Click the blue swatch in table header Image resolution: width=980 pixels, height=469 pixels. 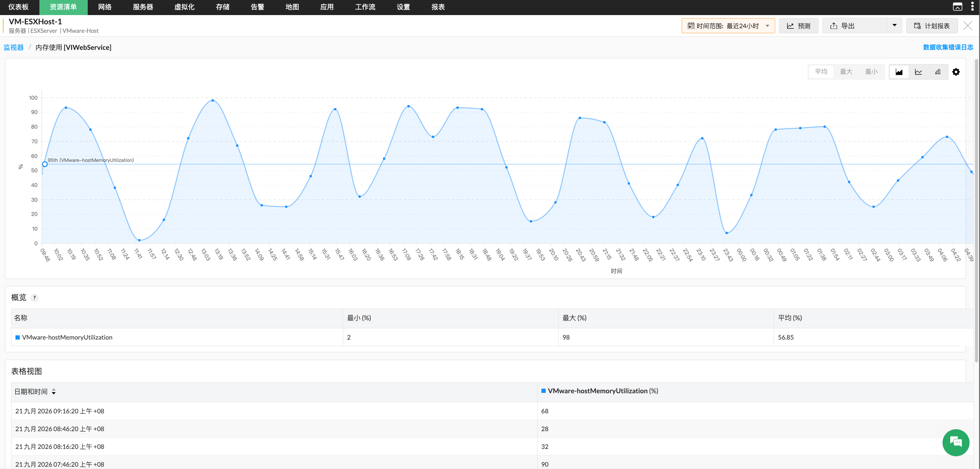click(x=543, y=391)
